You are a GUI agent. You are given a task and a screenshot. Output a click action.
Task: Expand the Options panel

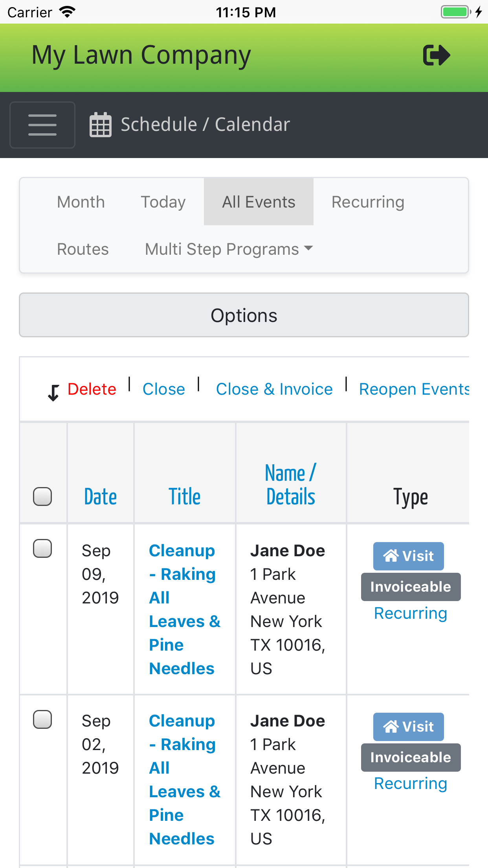[x=244, y=315]
